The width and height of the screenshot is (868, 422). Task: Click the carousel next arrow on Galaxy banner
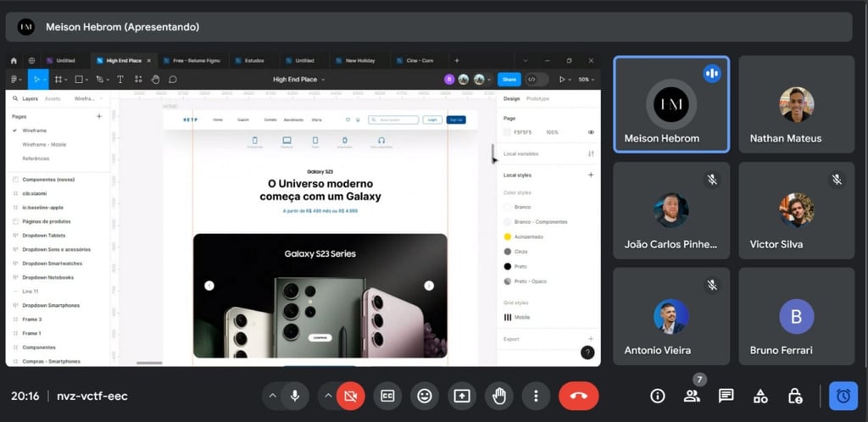point(429,286)
